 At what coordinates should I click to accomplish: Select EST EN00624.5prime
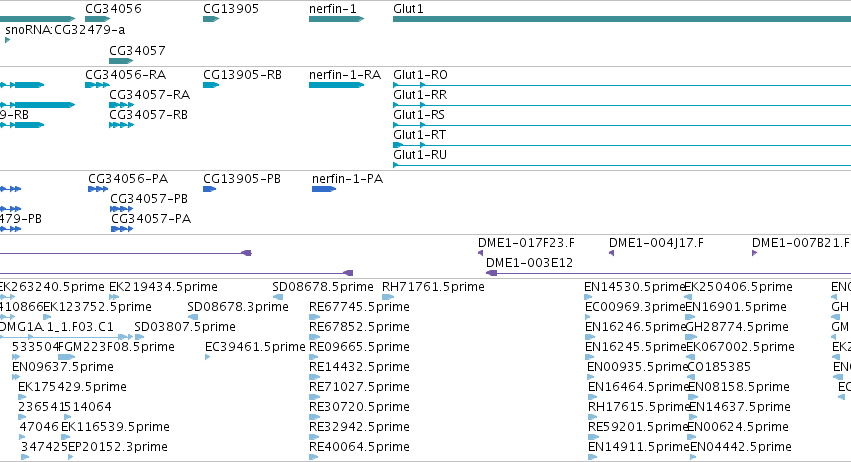[x=739, y=427]
